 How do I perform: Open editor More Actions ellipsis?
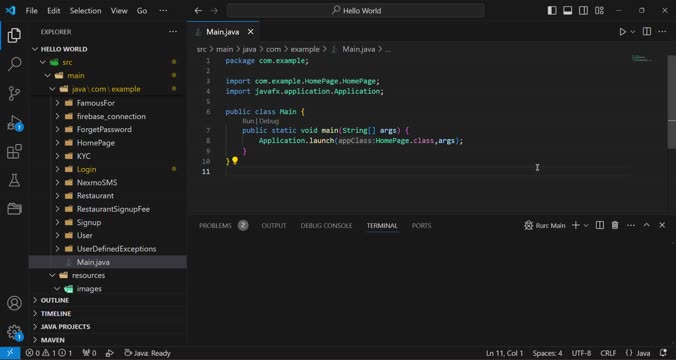click(x=663, y=31)
